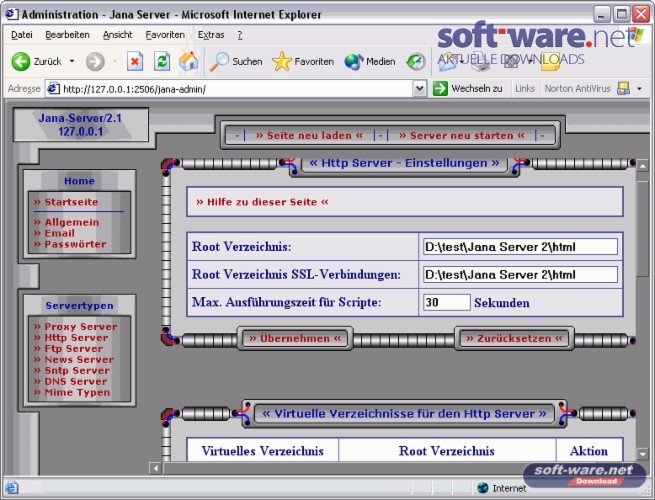Viewport: 655px width, 500px height.
Task: Click the page icon in address bar
Action: 53,89
